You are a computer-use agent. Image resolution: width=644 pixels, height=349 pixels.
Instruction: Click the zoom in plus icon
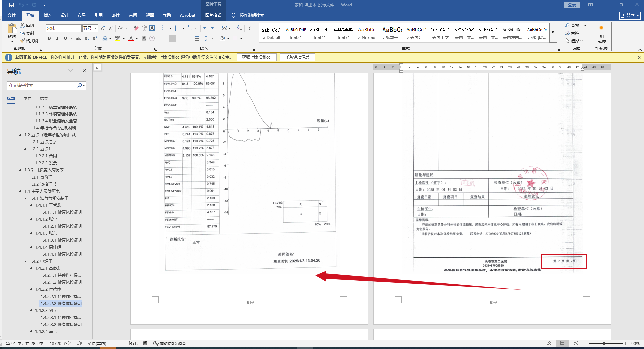click(x=625, y=343)
